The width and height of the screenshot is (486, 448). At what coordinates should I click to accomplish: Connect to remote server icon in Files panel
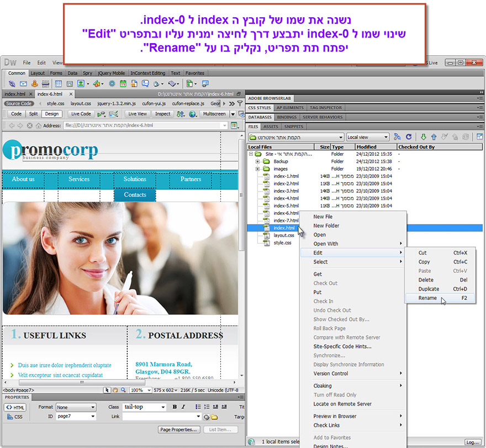[x=397, y=137]
